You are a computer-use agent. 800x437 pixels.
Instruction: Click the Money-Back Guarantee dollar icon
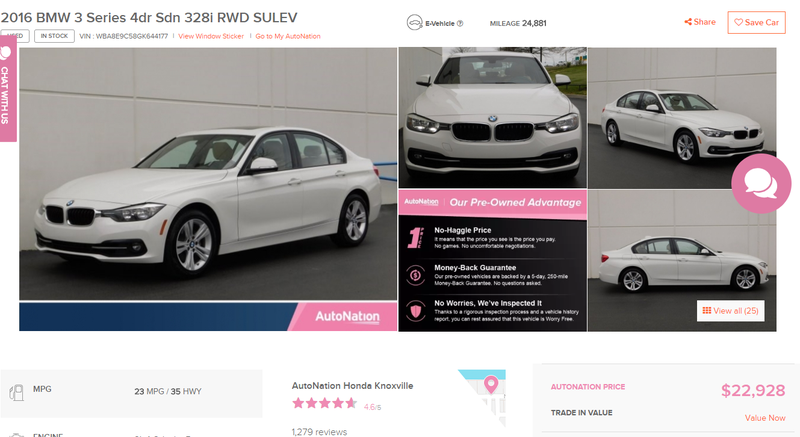pyautogui.click(x=416, y=275)
